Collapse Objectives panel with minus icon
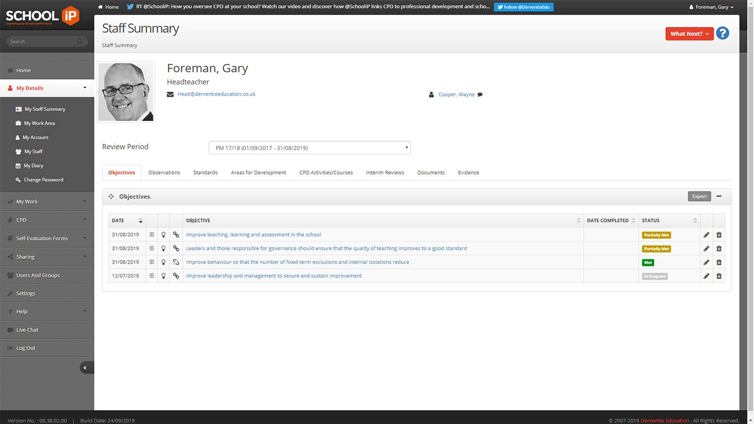This screenshot has width=754, height=424. point(719,196)
